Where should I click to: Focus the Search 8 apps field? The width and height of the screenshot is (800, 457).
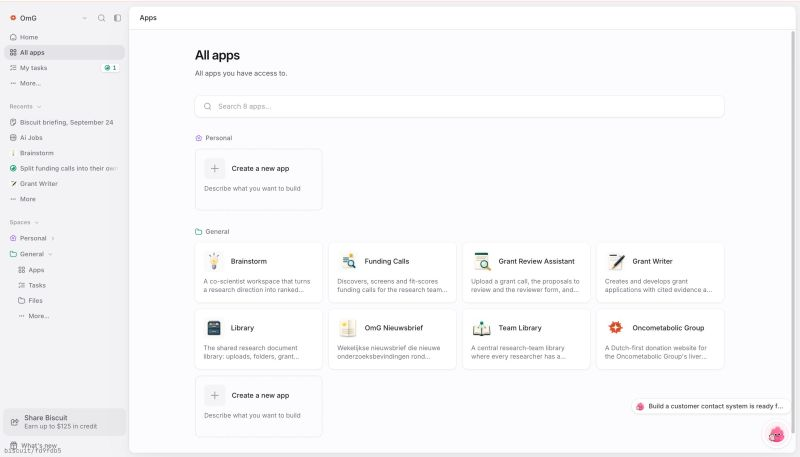(459, 107)
